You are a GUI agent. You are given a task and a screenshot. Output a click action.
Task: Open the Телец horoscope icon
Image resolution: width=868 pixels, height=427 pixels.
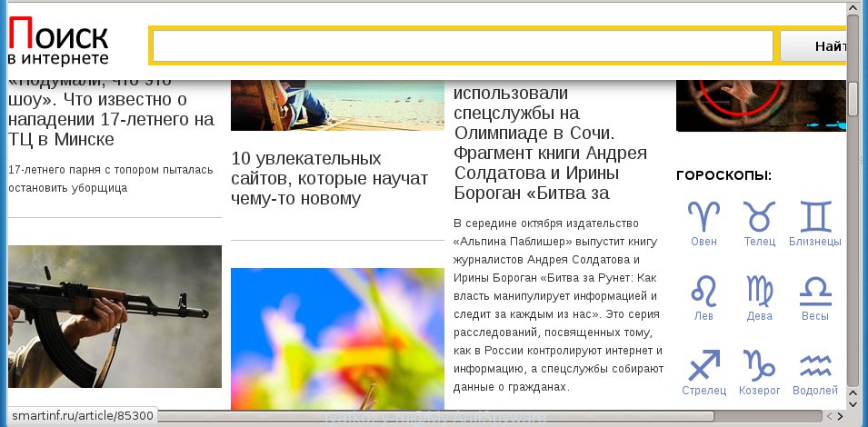(759, 217)
